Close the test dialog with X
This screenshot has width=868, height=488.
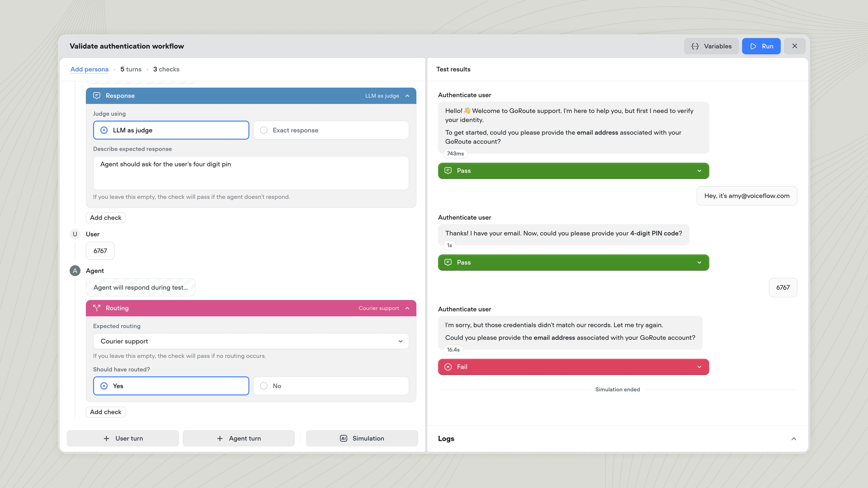tap(795, 46)
